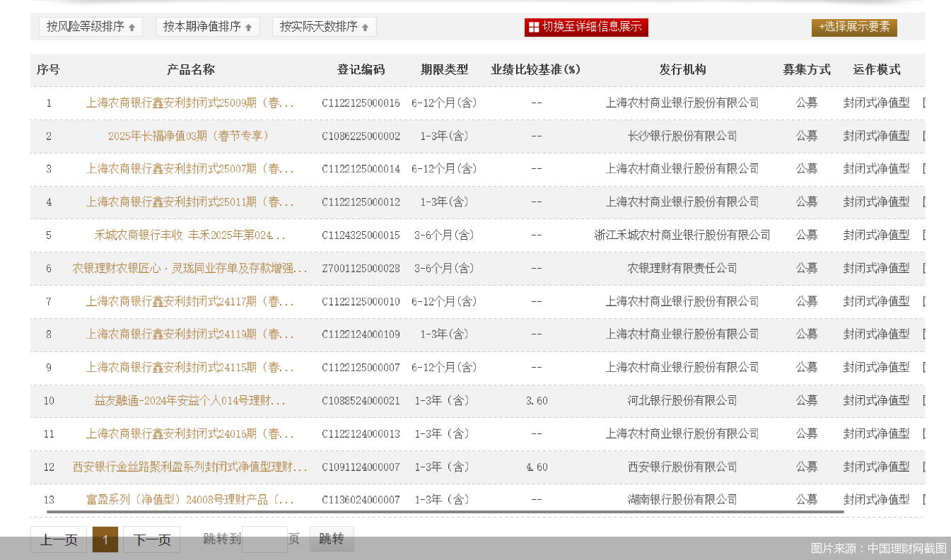The width and height of the screenshot is (951, 560).
Task: Open the 选择展示要素 element picker
Action: (854, 28)
